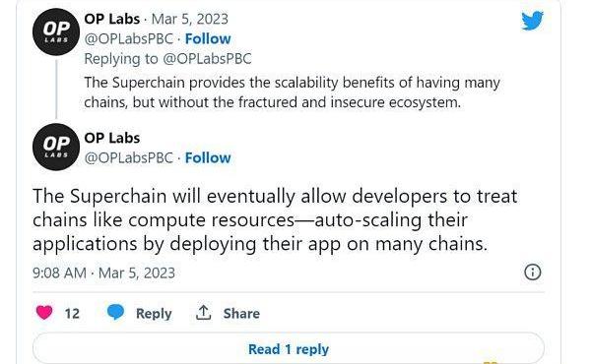591x364 pixels.
Task: Open the OP Labs name in parent tweet
Action: coord(112,20)
